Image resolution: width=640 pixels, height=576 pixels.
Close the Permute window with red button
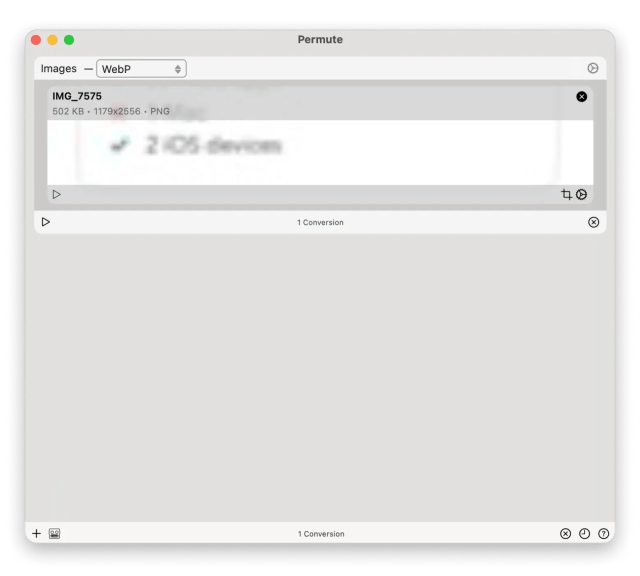36,40
